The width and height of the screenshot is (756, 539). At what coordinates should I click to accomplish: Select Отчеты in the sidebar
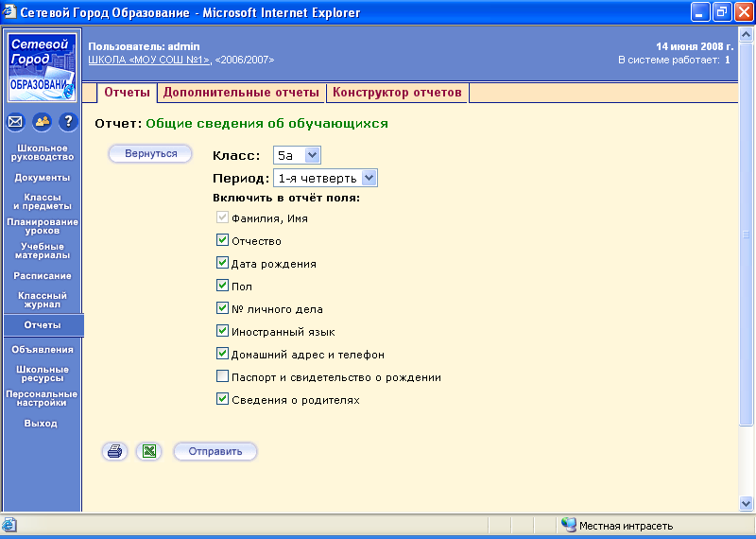click(x=43, y=325)
